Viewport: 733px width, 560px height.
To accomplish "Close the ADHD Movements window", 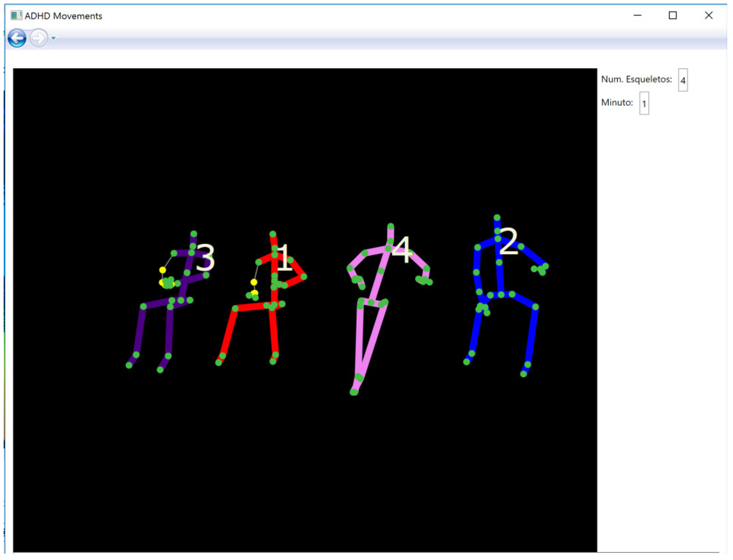I will 709,15.
